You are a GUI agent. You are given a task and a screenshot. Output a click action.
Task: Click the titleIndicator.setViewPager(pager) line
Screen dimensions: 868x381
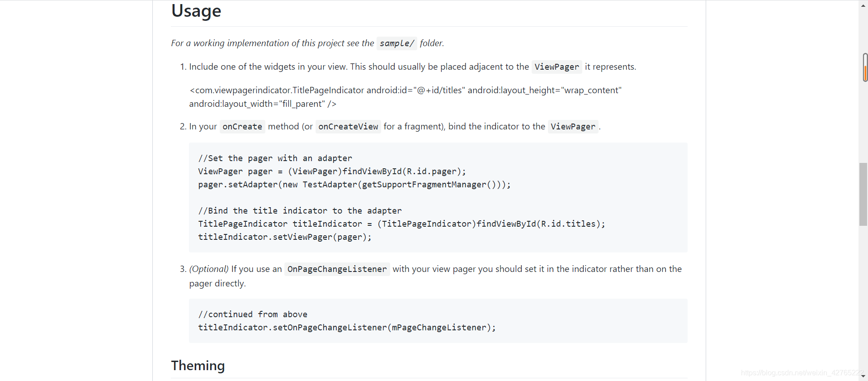pos(285,237)
